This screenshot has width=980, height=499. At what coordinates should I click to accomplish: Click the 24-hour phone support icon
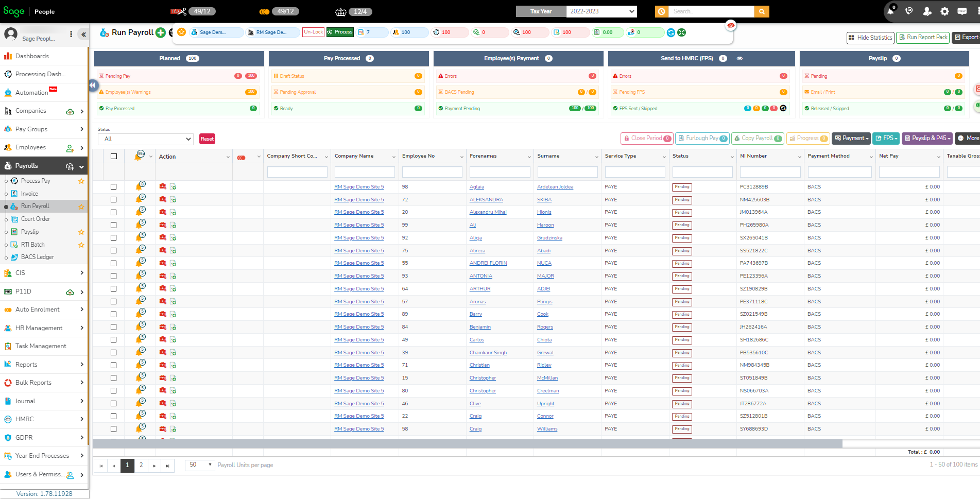click(909, 11)
